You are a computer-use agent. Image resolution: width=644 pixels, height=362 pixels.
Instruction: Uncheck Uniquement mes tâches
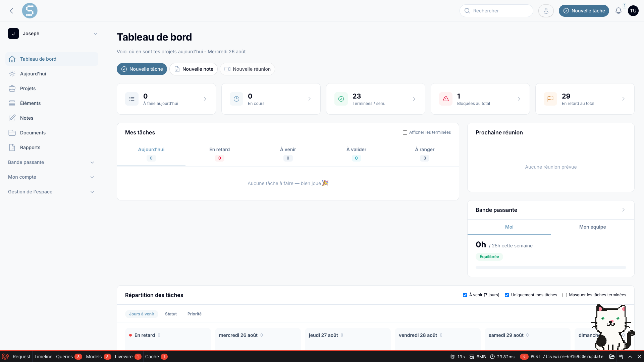tap(507, 295)
